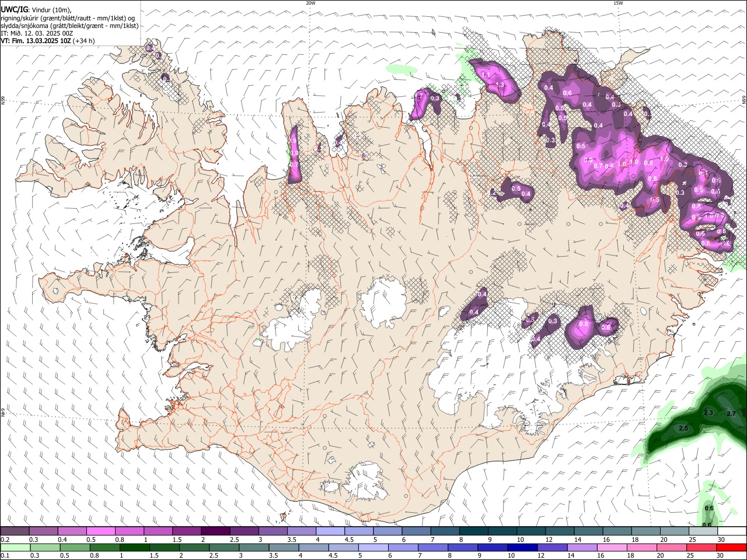
Task: Click the "VT: Fim. 13.03.2025 10Z" valid time
Action: [36, 41]
